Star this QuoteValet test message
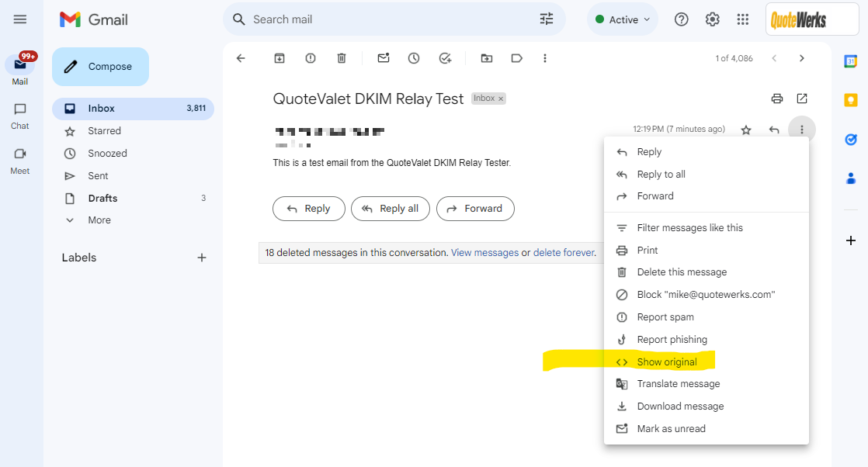The width and height of the screenshot is (868, 467). (746, 130)
